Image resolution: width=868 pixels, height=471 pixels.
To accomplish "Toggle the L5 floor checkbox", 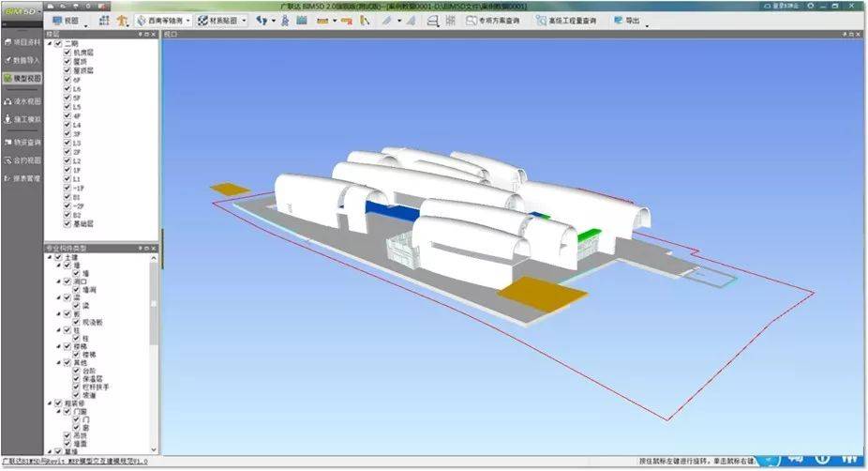I will coord(67,107).
